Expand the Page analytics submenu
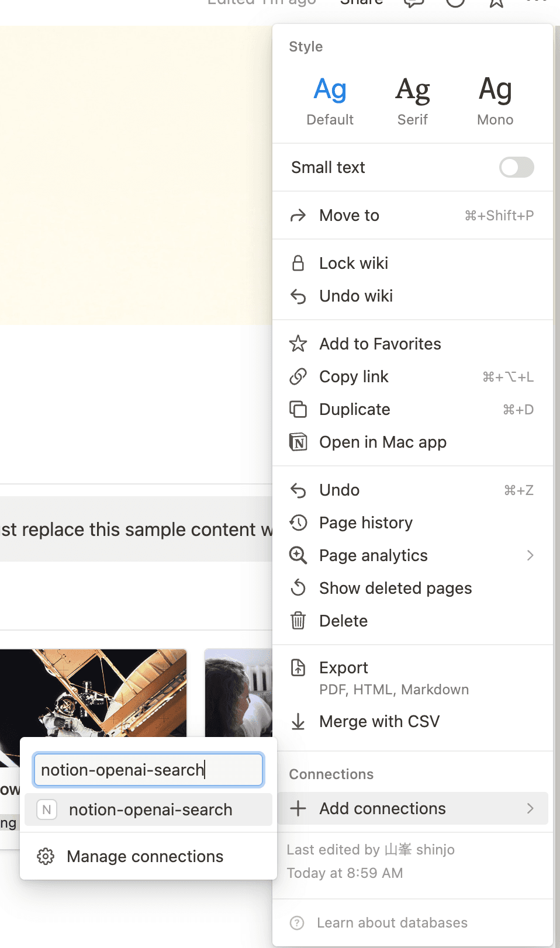Screen dimensions: 560x948 [530, 555]
